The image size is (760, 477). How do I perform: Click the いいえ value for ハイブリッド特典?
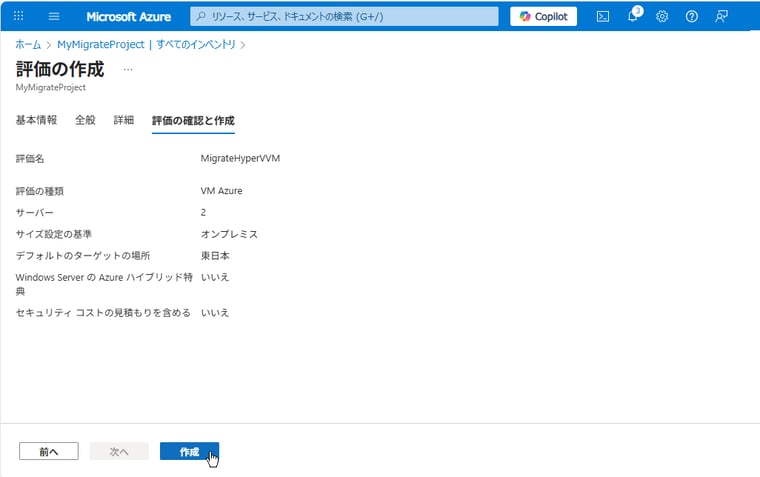[x=215, y=277]
